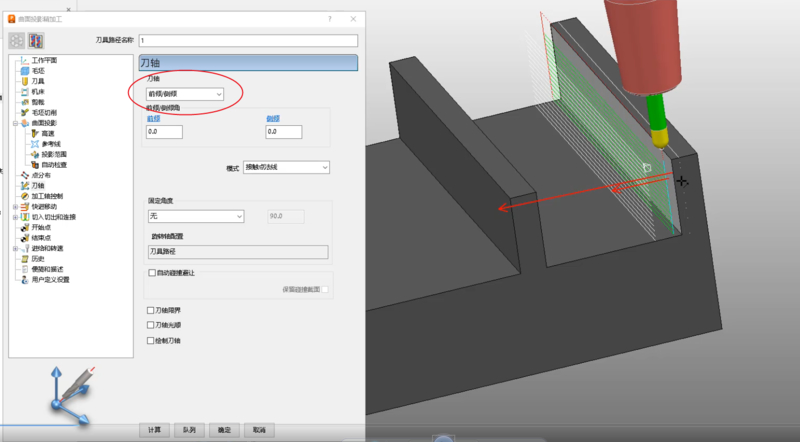Screen dimensions: 800x442
Task: Click the 用户定义设置 user-defined settings item
Action: (x=50, y=280)
